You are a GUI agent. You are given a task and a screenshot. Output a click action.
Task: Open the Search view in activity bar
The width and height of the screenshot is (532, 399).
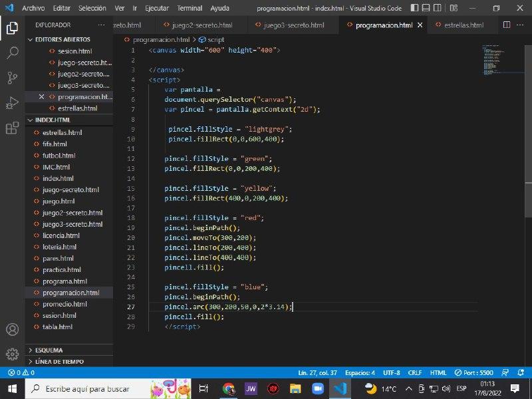(12, 53)
